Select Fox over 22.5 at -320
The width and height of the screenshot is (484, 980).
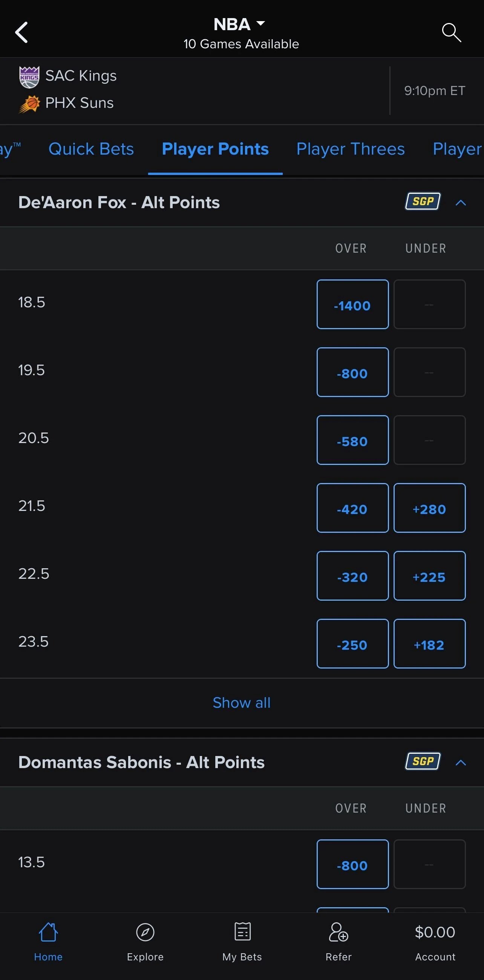pos(352,576)
